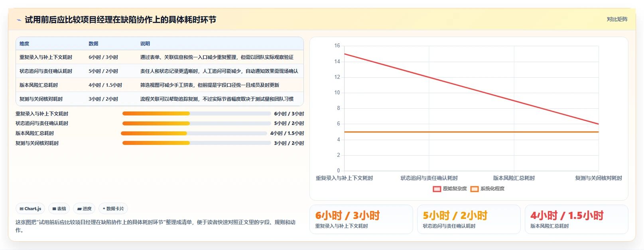Click the progress list label 状态追问与责任确认耗时
The height and width of the screenshot is (250, 644).
pyautogui.click(x=42, y=123)
